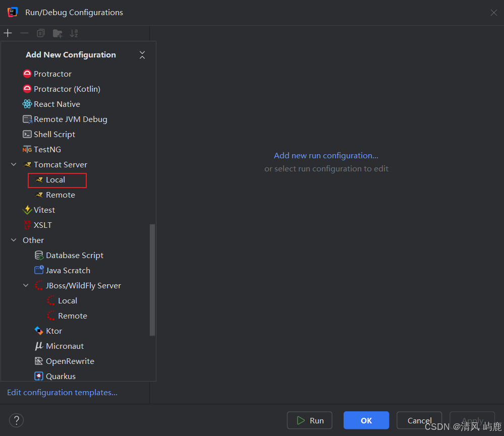The width and height of the screenshot is (504, 436).
Task: Collapse the Other group chevron
Action: 14,240
